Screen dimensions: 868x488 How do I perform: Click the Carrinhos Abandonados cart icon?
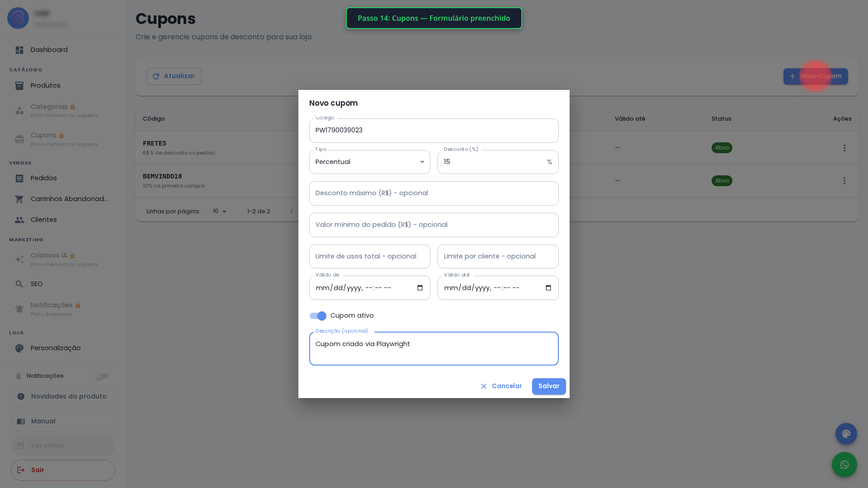point(19,199)
